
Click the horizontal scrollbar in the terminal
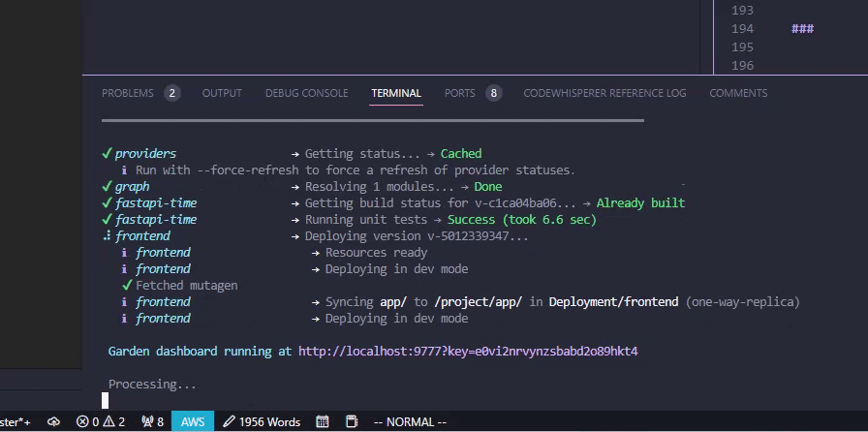point(373,120)
